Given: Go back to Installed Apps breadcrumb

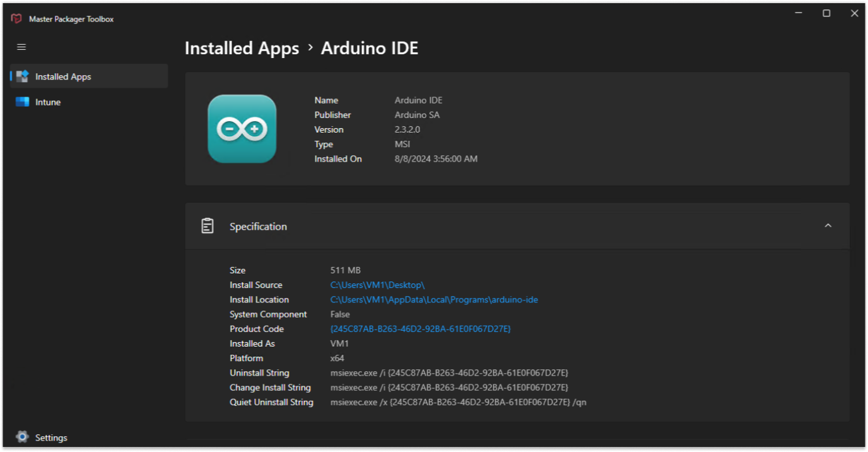Looking at the screenshot, I should pyautogui.click(x=242, y=49).
